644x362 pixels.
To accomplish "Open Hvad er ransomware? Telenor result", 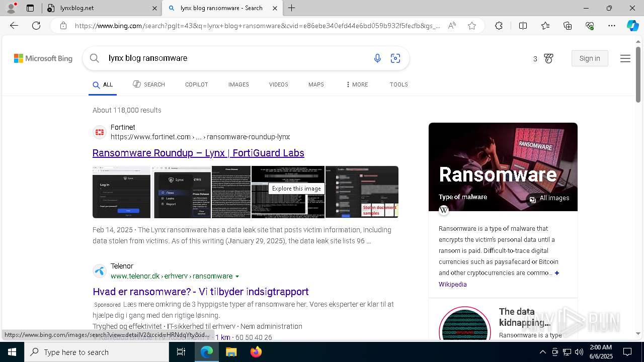I will click(200, 292).
